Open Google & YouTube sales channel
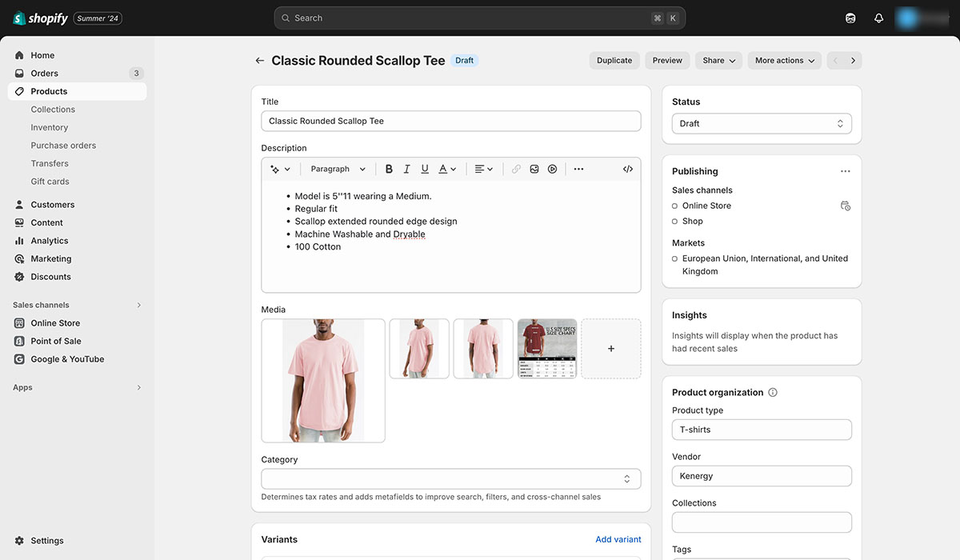 click(x=66, y=358)
